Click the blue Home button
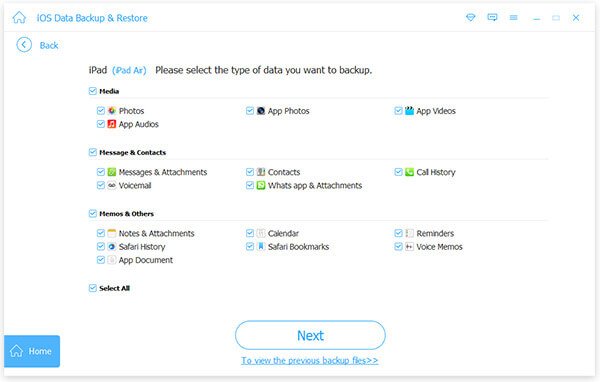This screenshot has width=600, height=382. [32, 351]
